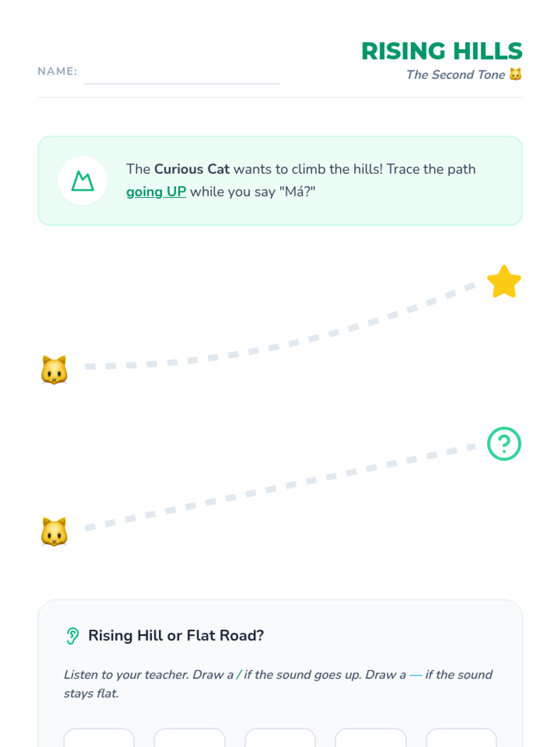Select the first answer box

pyautogui.click(x=99, y=738)
